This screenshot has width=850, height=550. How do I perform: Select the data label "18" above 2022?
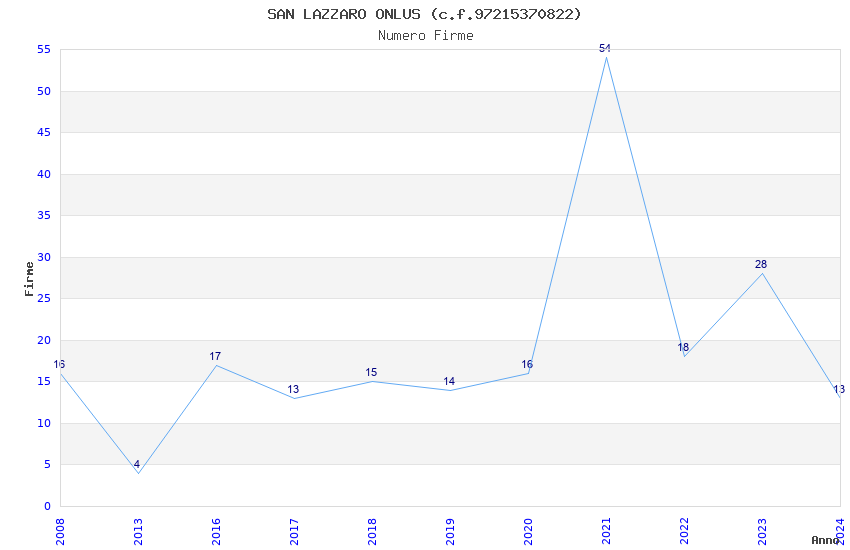(x=683, y=347)
